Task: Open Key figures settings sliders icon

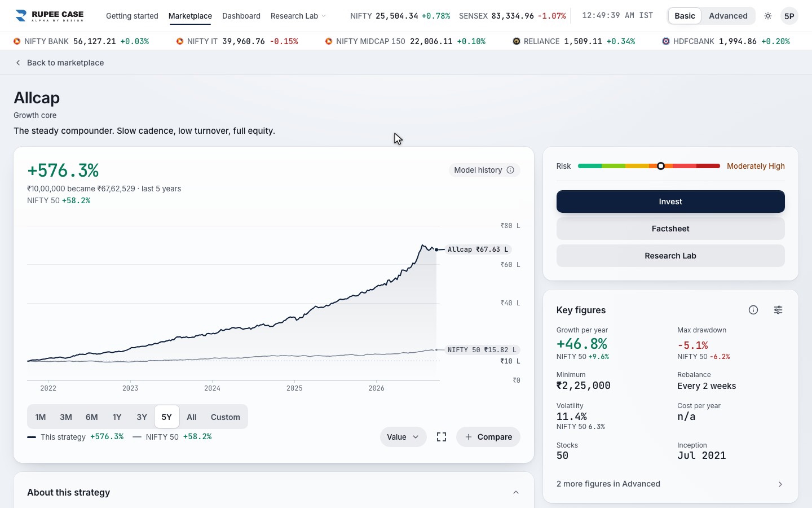Action: pos(778,310)
